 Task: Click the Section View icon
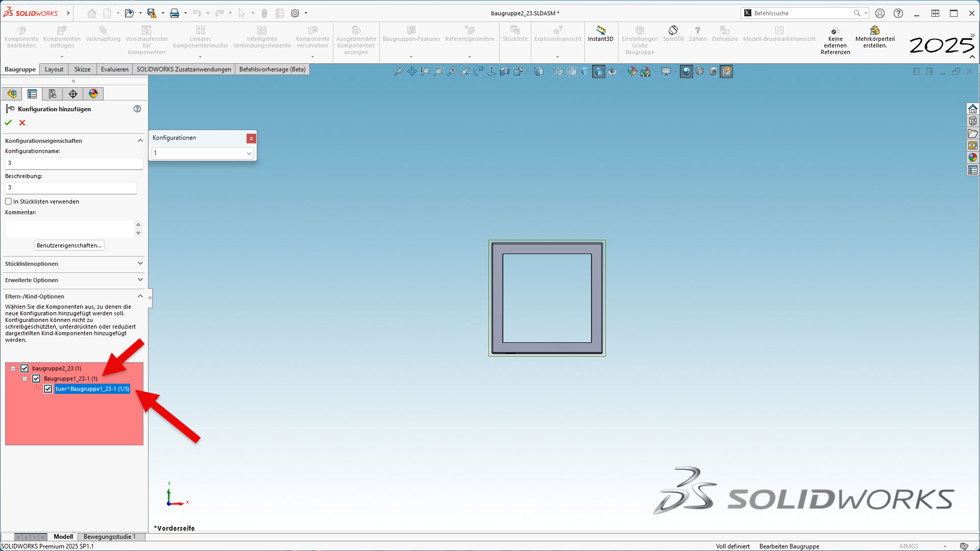[x=505, y=71]
